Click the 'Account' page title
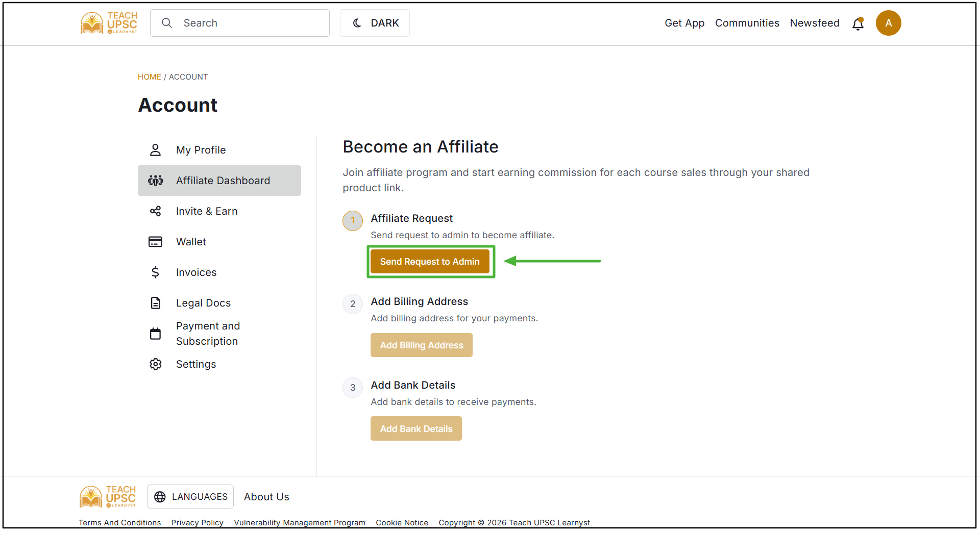 [x=178, y=105]
